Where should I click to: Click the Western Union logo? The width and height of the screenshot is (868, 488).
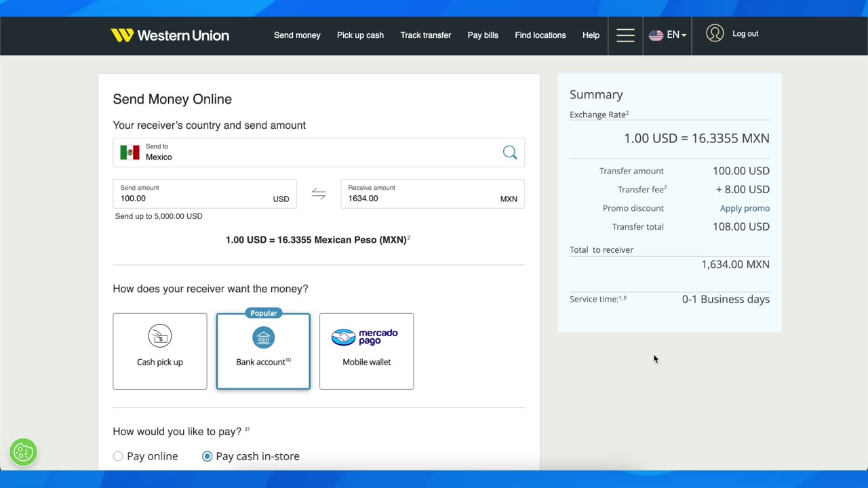(170, 35)
